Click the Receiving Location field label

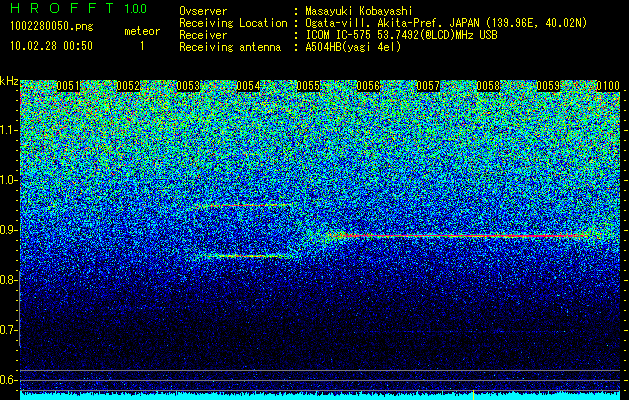point(233,23)
